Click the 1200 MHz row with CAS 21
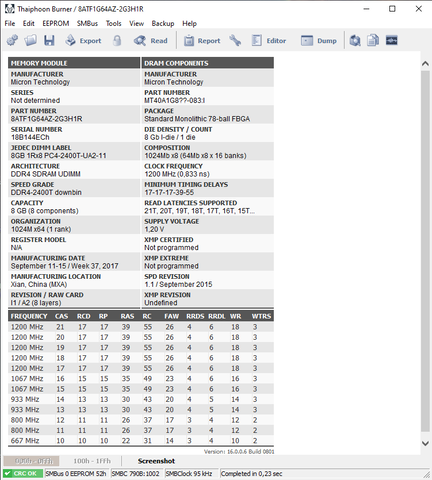This screenshot has width=432, height=480. 141,327
